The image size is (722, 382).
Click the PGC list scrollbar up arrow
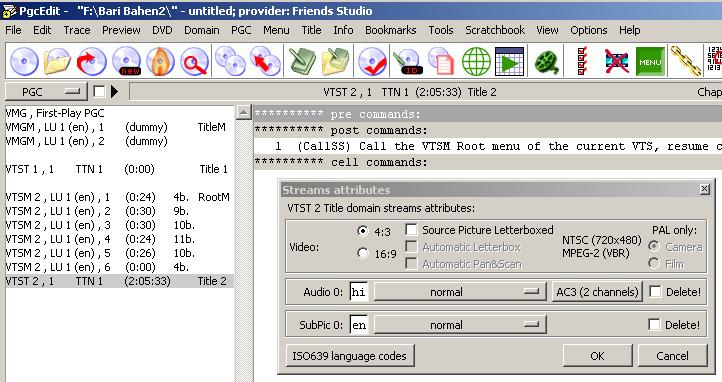click(243, 112)
